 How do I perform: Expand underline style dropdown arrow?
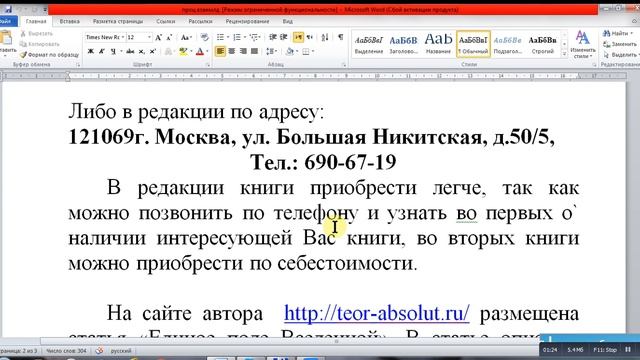click(121, 51)
